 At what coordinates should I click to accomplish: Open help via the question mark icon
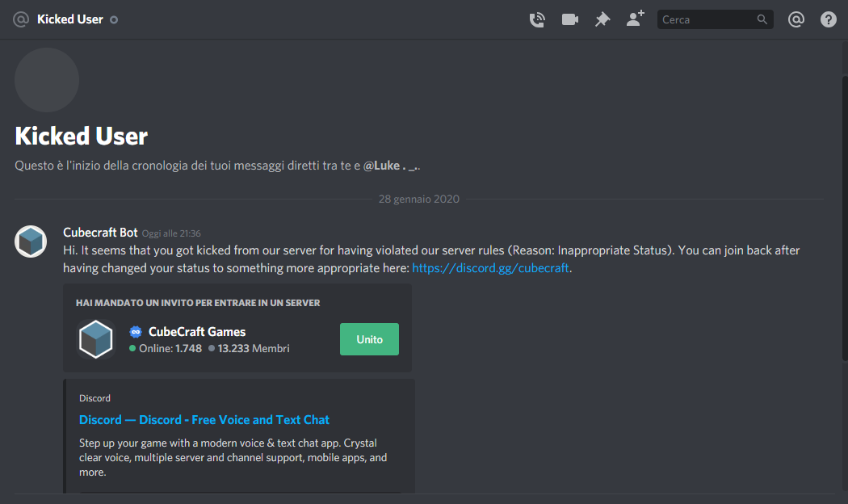point(829,19)
